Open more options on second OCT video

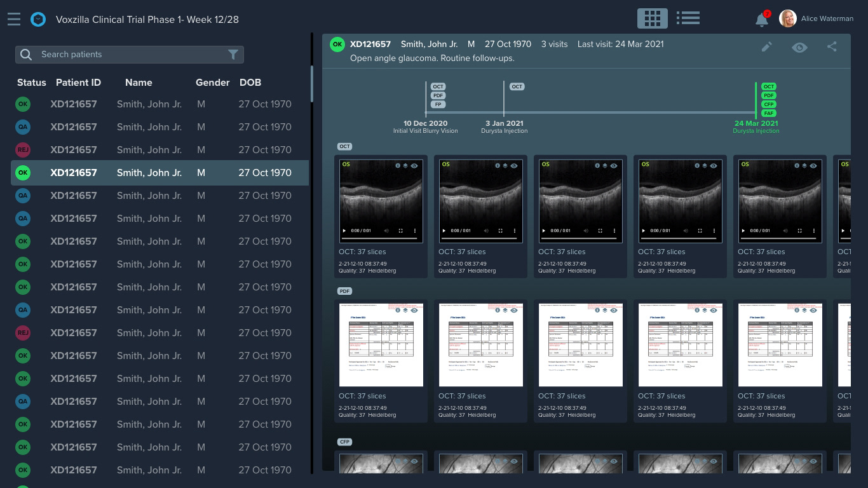(515, 231)
